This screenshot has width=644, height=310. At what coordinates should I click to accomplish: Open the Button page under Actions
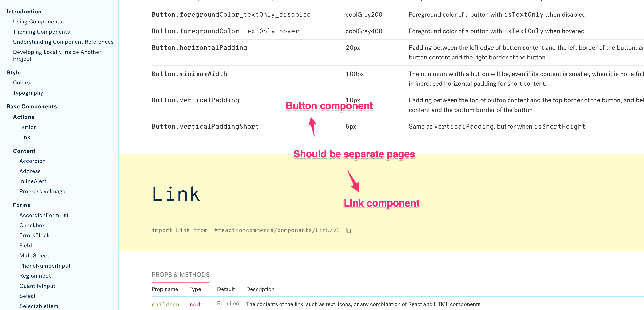click(28, 127)
